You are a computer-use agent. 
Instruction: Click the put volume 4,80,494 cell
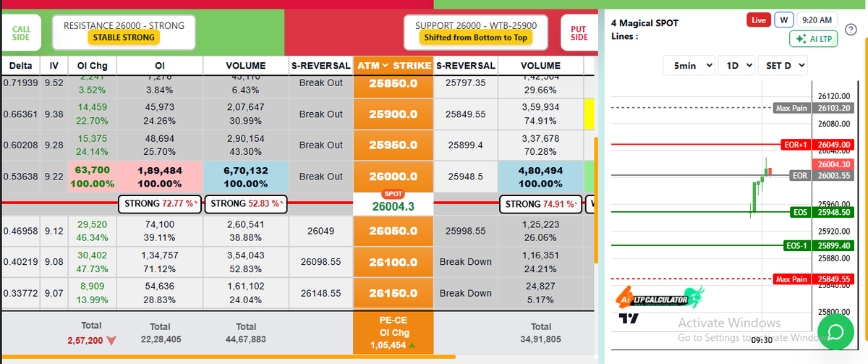(540, 177)
